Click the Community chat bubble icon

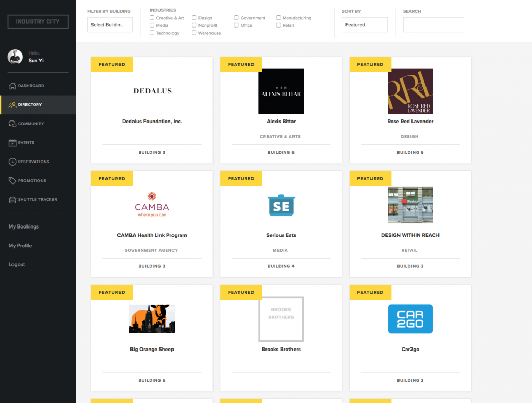click(12, 124)
